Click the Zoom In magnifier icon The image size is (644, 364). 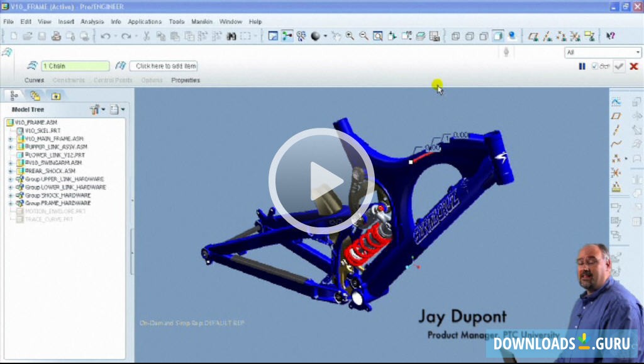point(350,36)
